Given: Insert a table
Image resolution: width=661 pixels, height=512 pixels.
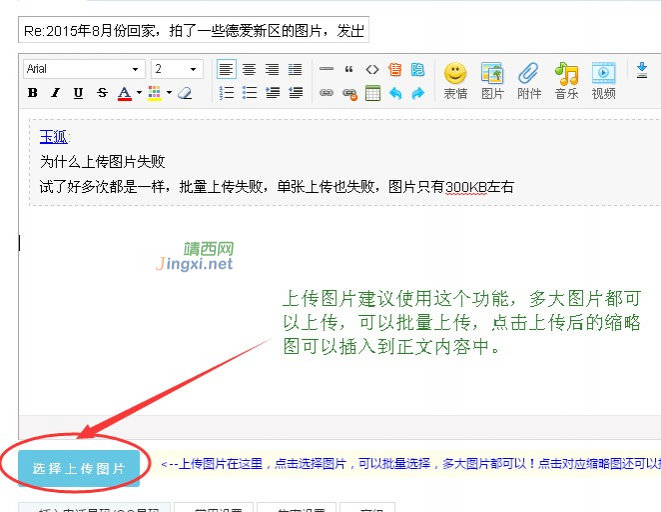Looking at the screenshot, I should click(373, 93).
